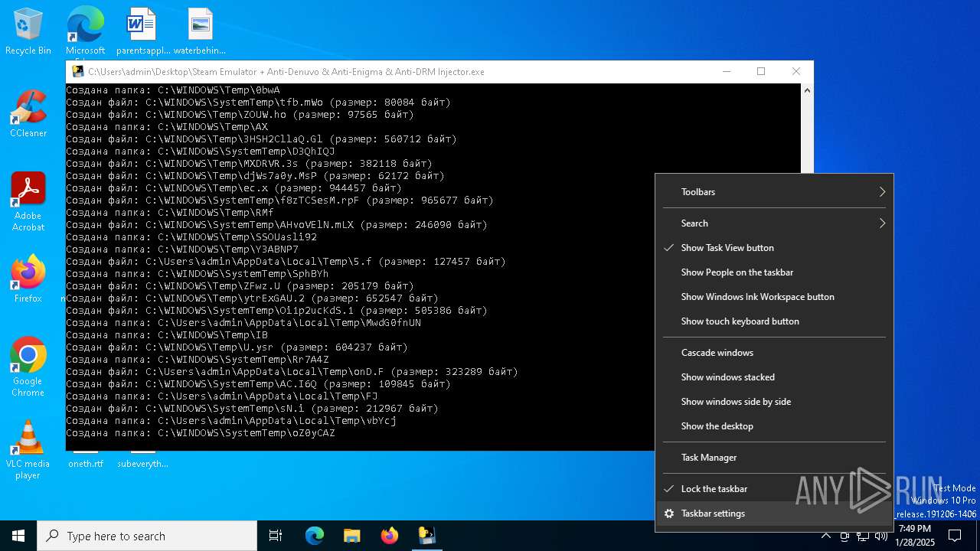The height and width of the screenshot is (551, 980).
Task: Open File Explorer from the taskbar
Action: coord(351,536)
